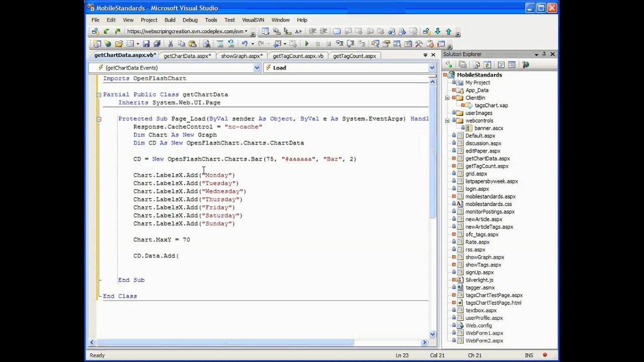Click the Display Word Completion icon
The image size is (644, 362).
(298, 31)
